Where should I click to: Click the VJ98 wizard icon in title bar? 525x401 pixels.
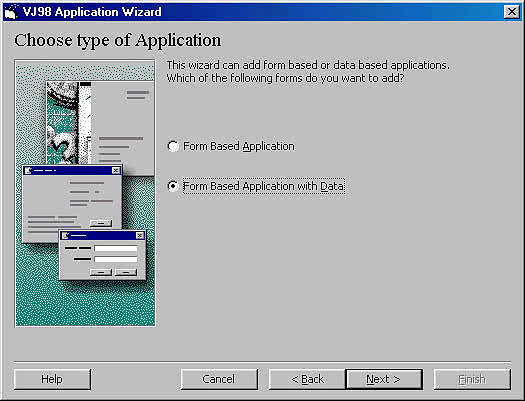[x=11, y=12]
